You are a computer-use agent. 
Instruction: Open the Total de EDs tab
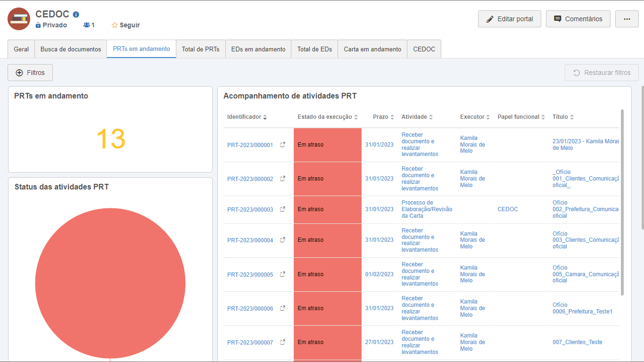click(314, 49)
